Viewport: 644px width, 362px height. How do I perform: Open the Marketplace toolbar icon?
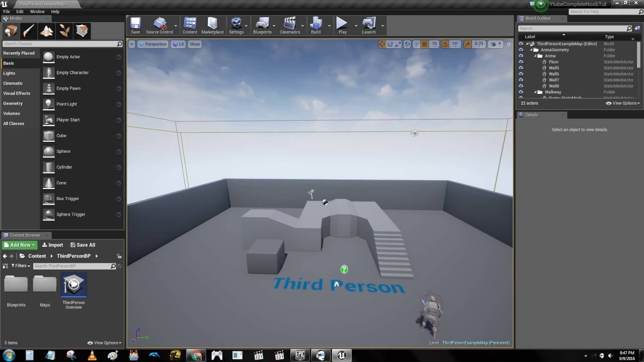click(x=212, y=26)
